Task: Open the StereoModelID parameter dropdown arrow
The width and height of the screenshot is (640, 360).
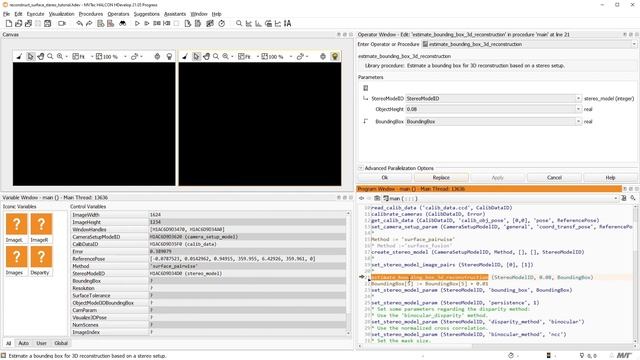Action: 578,98
